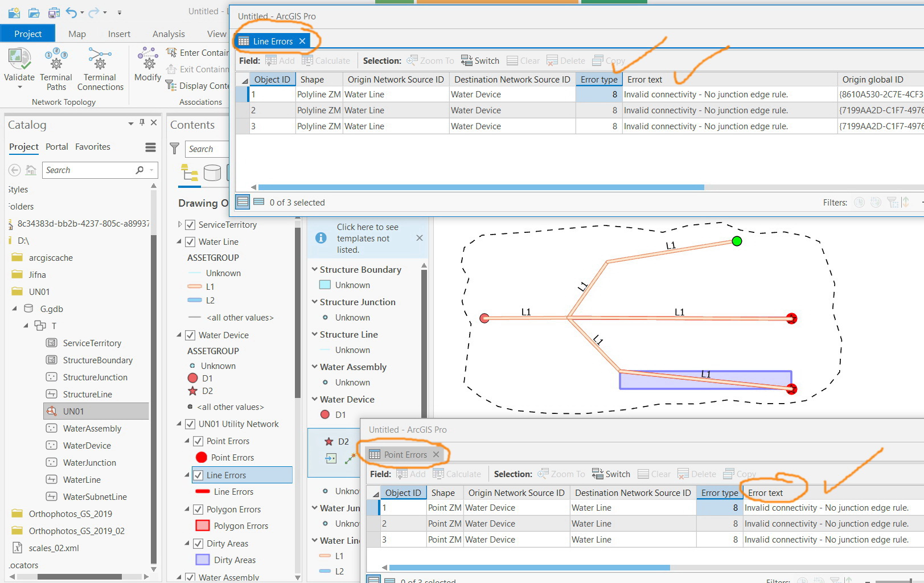Toggle the Point Errors layer checkbox
The image size is (924, 583).
(198, 441)
